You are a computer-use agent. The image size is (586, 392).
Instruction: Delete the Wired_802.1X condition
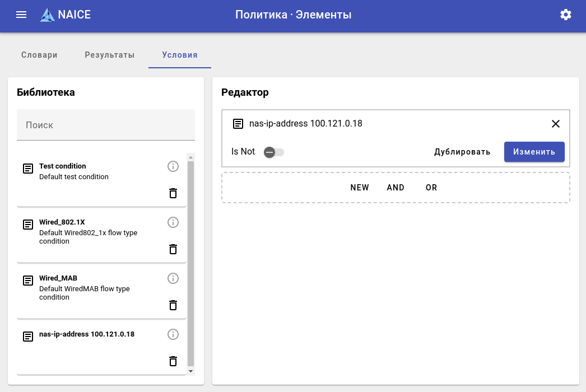173,249
